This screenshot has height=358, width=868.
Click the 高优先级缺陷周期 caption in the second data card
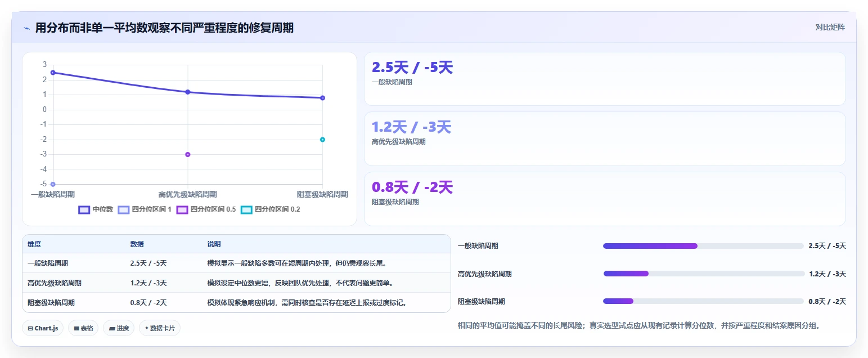pyautogui.click(x=399, y=142)
